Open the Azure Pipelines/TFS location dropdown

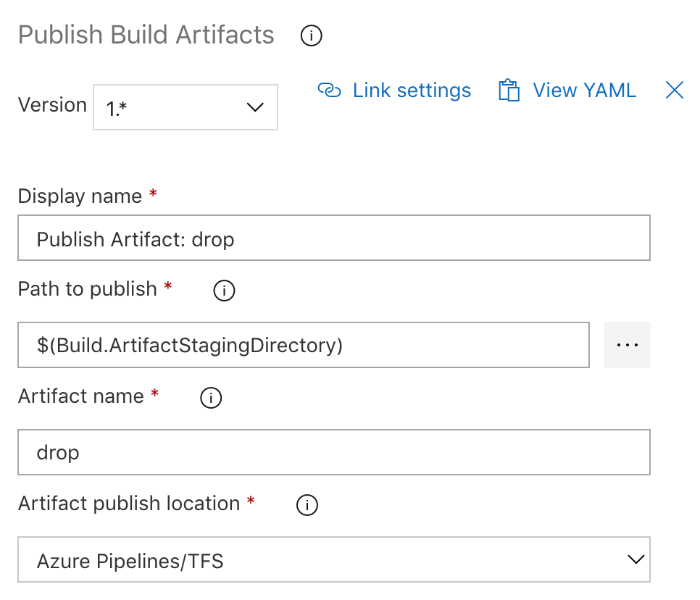(x=333, y=559)
